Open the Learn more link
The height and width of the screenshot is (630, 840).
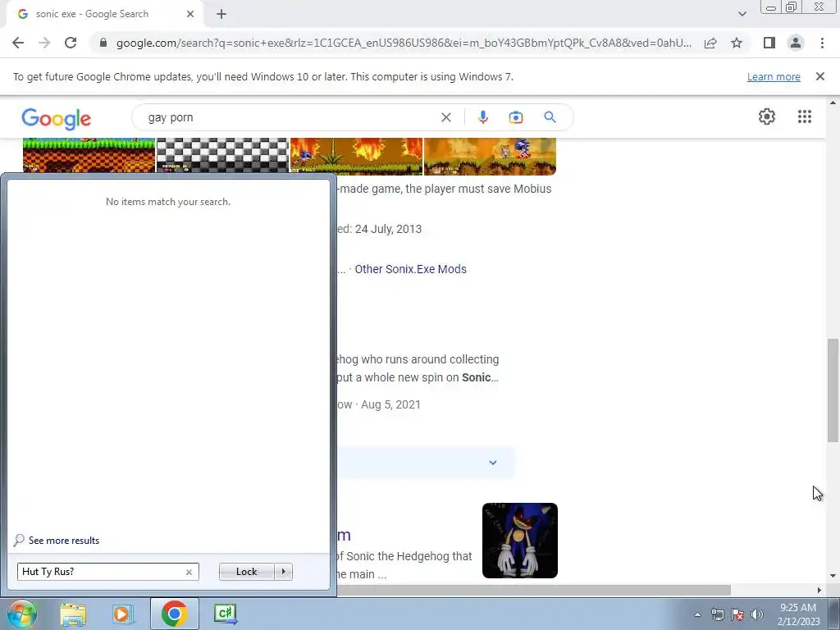point(774,76)
